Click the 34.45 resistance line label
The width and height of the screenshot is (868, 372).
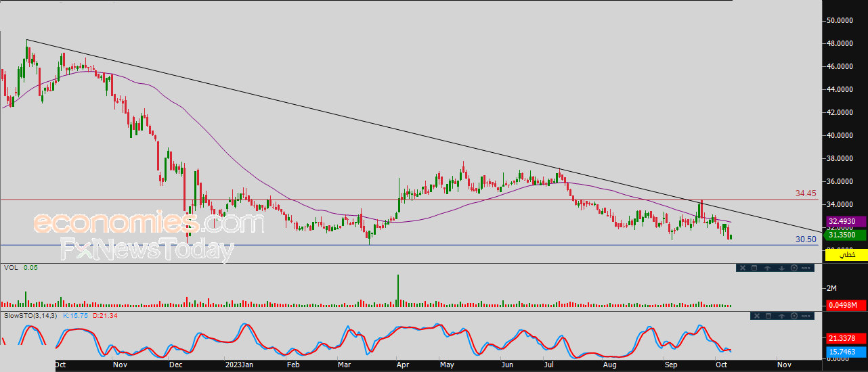point(806,193)
